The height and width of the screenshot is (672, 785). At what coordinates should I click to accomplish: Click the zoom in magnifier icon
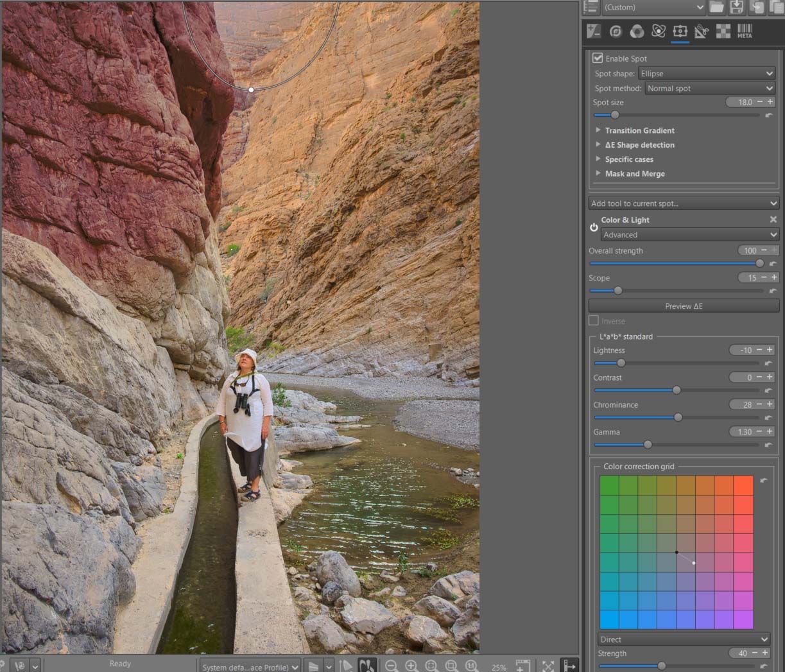click(411, 666)
